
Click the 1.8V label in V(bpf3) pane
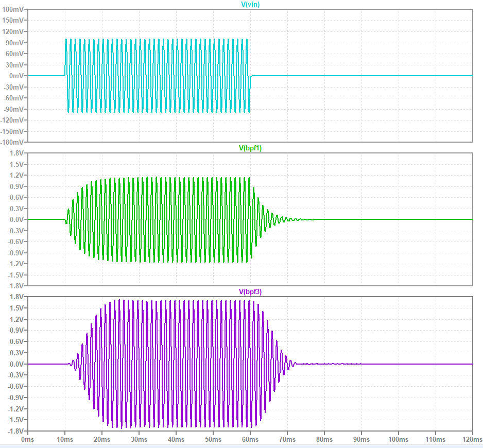point(16,297)
